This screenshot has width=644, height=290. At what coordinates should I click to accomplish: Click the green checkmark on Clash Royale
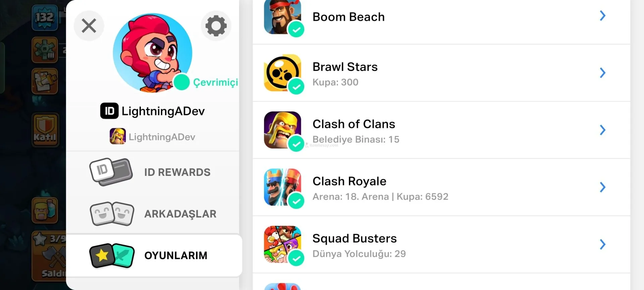296,201
